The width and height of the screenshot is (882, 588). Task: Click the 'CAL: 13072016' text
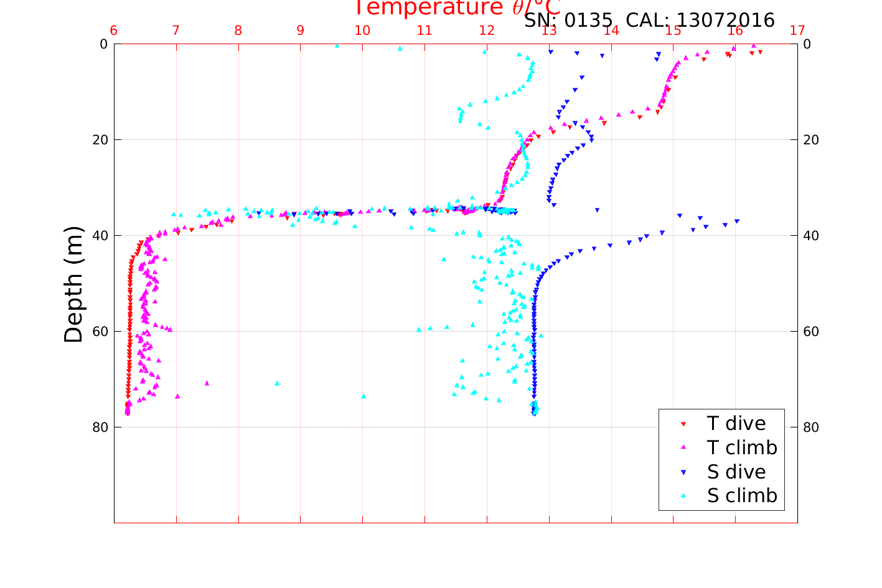[700, 21]
